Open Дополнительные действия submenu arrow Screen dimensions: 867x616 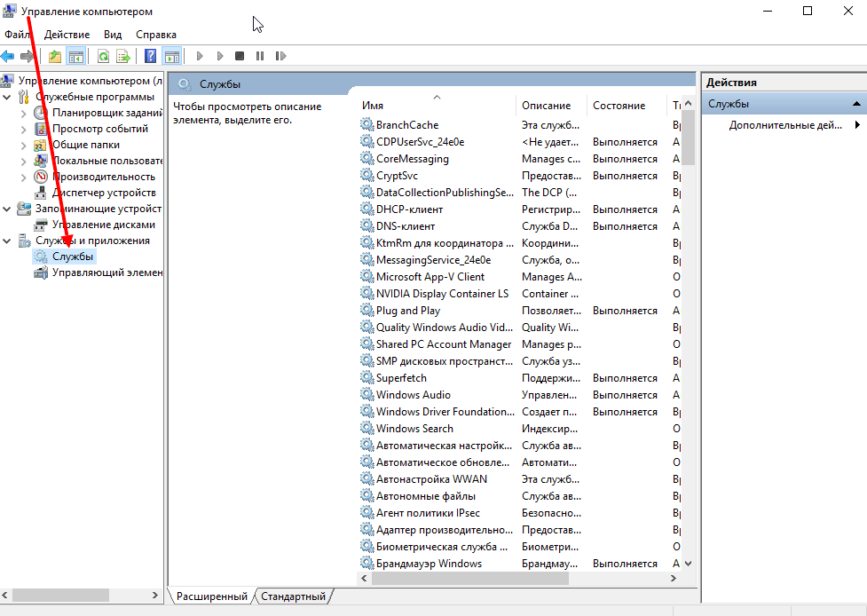click(x=857, y=125)
